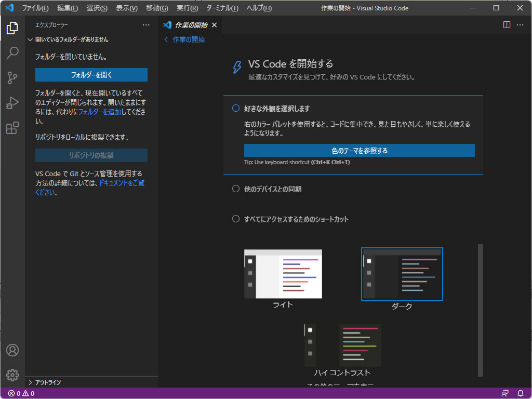This screenshot has height=399, width=532.
Task: Open the ターミナル menu
Action: click(x=222, y=8)
